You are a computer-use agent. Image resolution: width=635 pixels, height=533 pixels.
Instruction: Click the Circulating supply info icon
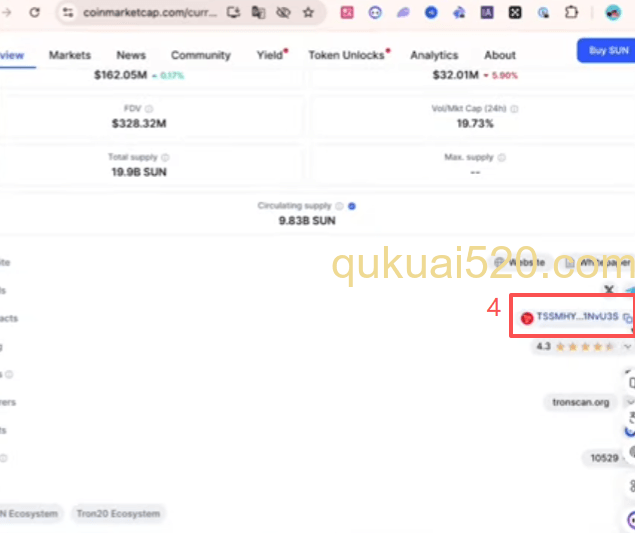click(339, 206)
